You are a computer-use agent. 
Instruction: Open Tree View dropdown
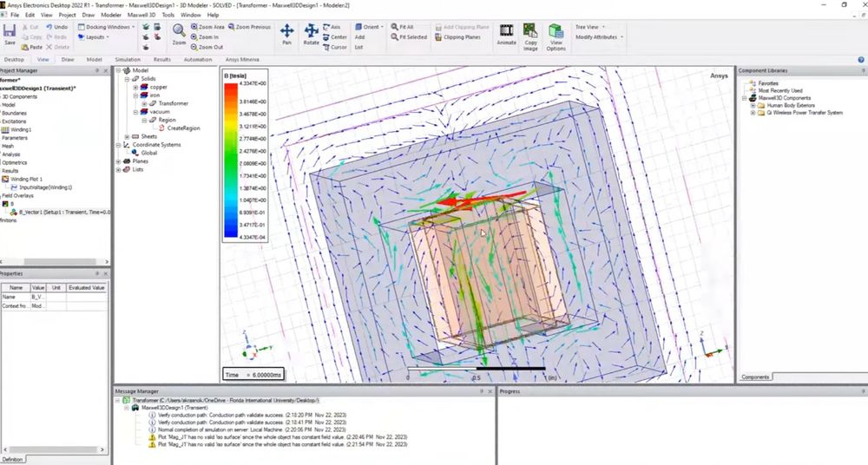(590, 27)
